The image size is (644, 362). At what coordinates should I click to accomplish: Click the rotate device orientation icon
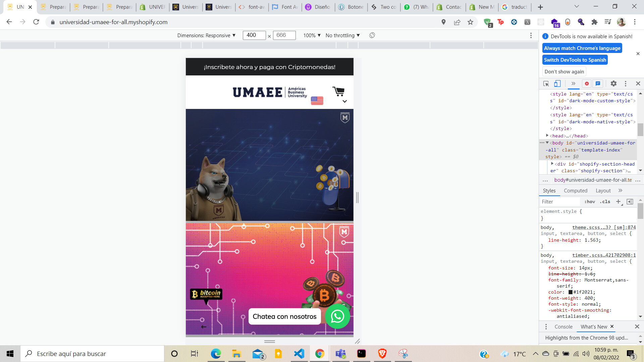coord(372,35)
